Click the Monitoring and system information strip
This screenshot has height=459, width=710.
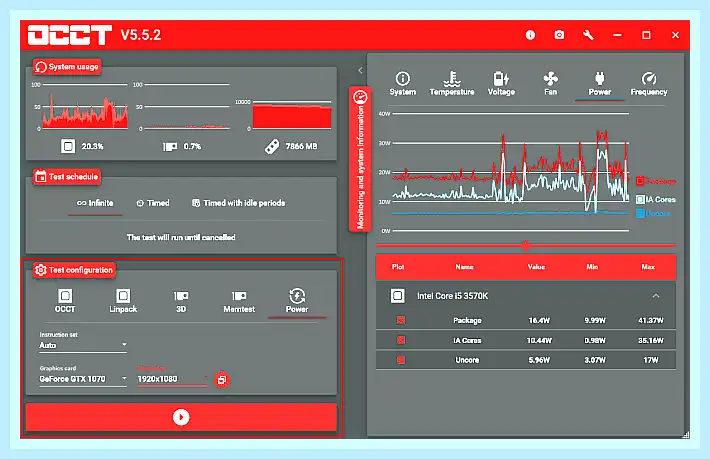click(x=360, y=159)
